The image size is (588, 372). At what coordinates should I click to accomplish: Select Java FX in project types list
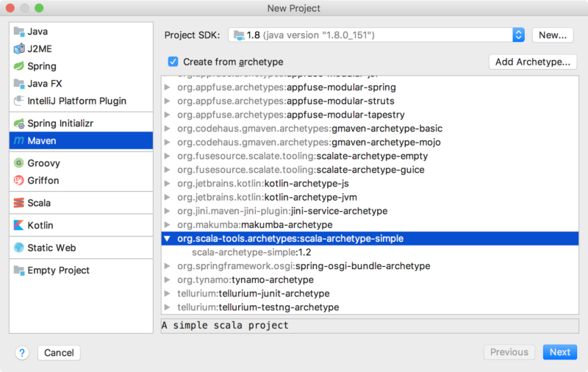(44, 84)
